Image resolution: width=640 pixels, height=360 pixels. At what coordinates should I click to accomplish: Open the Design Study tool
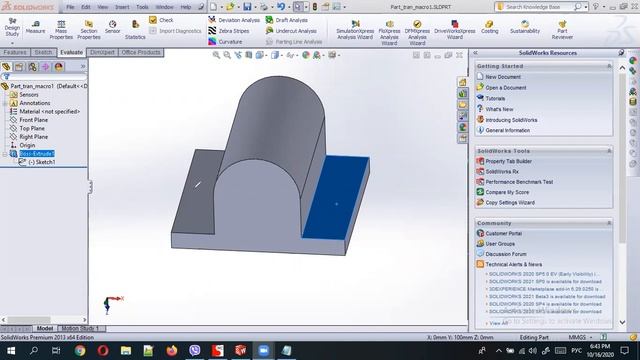pos(12,27)
